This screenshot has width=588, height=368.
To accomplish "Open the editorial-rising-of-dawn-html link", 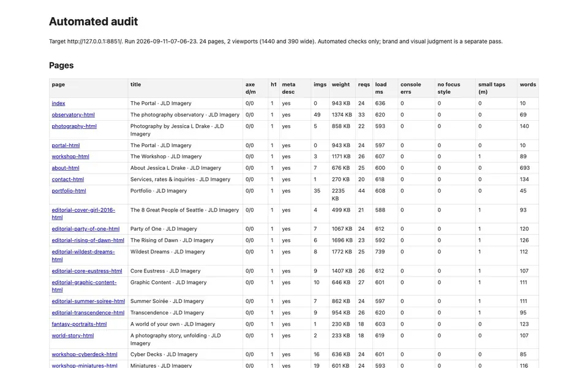I will coord(88,240).
